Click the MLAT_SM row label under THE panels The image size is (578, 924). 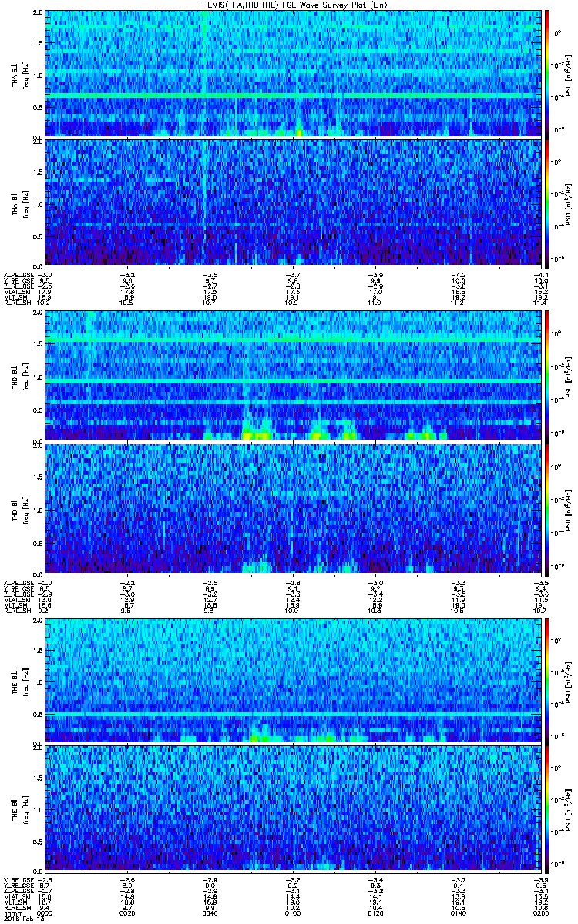[15, 896]
